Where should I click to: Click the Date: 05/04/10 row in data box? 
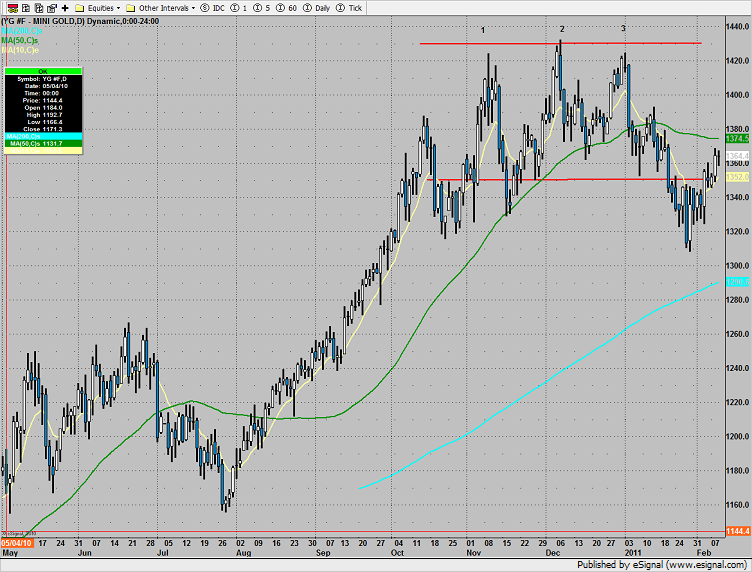[43, 86]
